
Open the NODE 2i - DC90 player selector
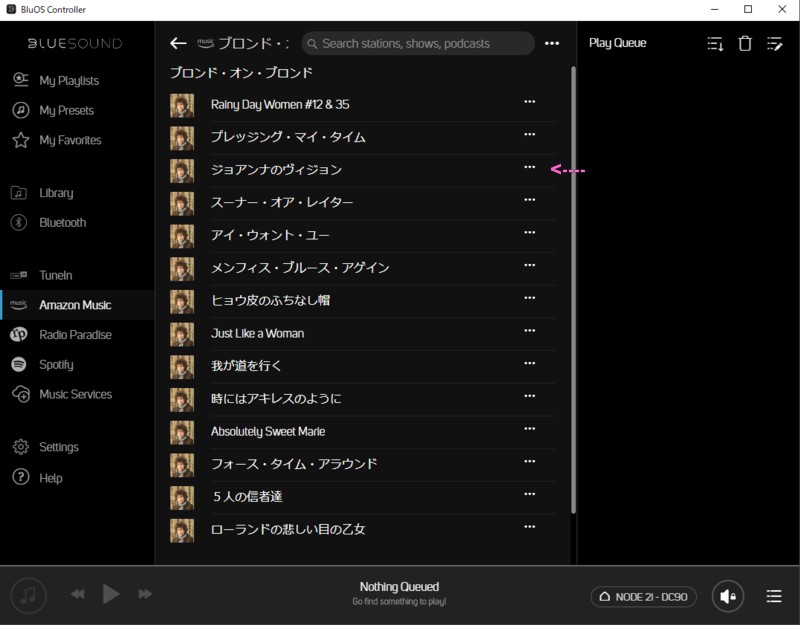pyautogui.click(x=643, y=596)
